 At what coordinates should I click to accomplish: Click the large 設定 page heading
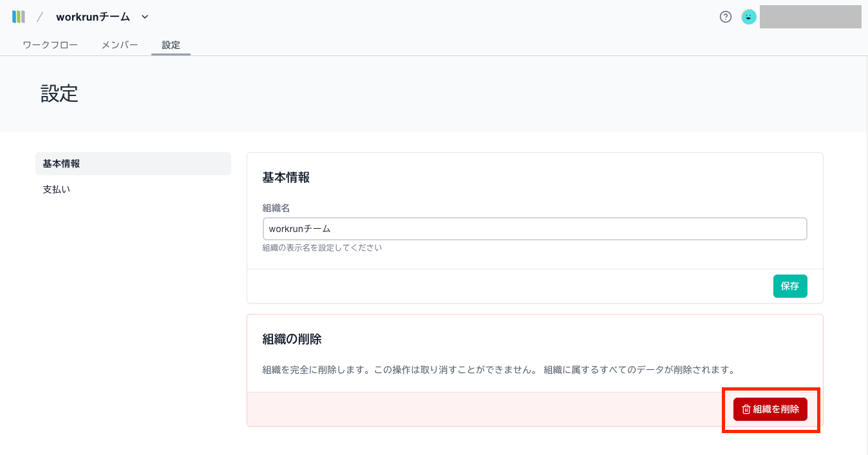tap(59, 93)
